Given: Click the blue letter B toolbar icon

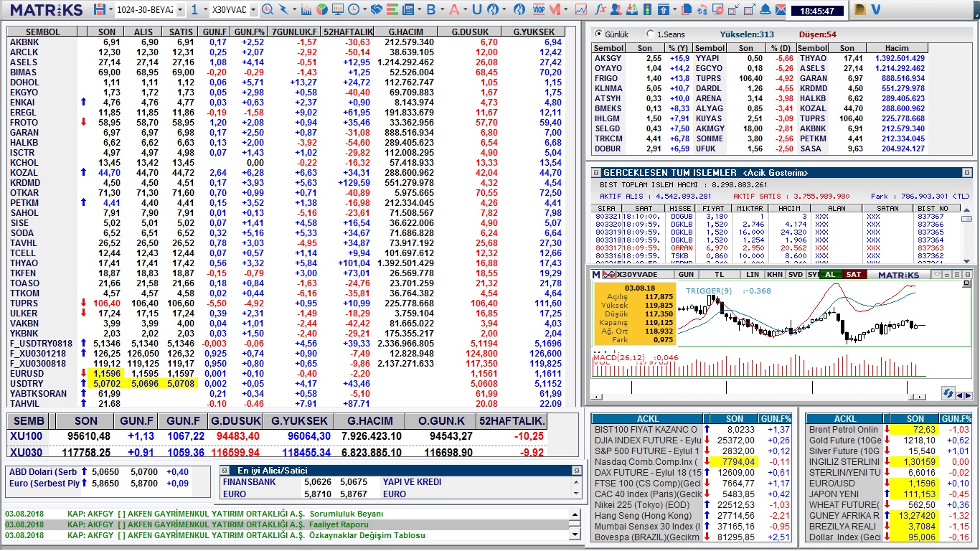Looking at the screenshot, I should tap(430, 10).
